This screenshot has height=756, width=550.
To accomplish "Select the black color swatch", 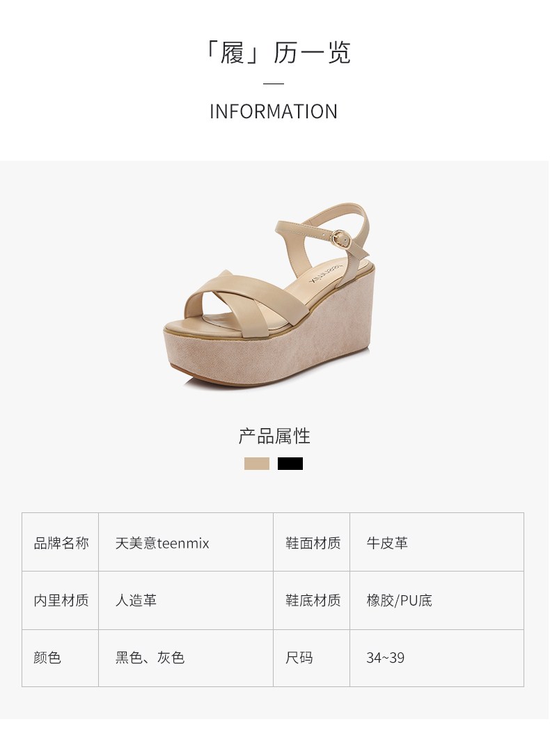I will coord(290,464).
